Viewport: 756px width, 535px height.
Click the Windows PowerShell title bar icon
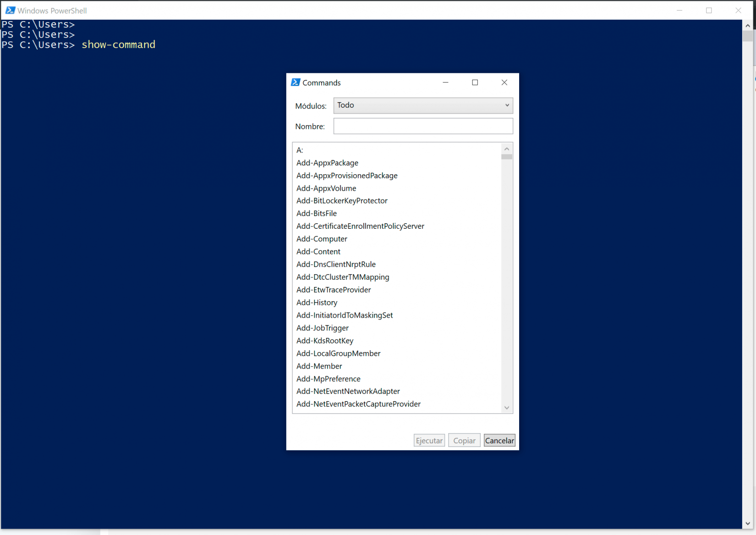pyautogui.click(x=10, y=10)
